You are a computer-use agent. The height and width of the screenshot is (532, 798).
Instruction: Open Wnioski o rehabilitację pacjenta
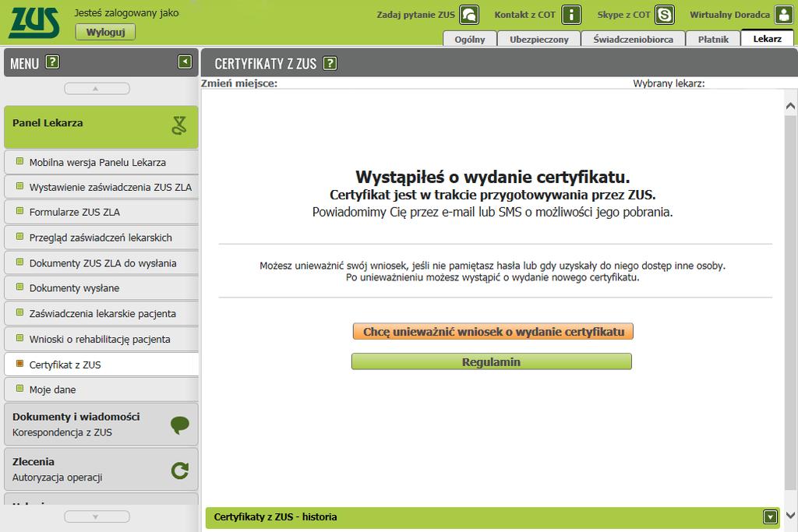click(x=101, y=339)
